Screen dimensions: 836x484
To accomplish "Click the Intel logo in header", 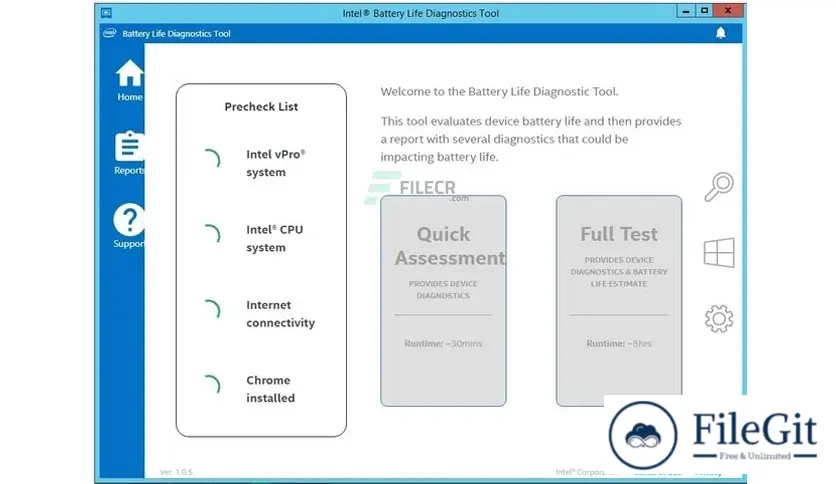I will (109, 33).
